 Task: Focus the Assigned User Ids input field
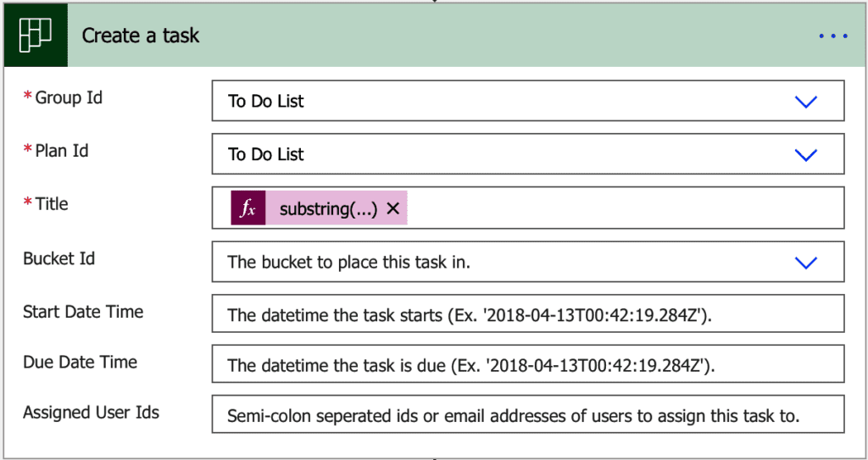pos(527,416)
